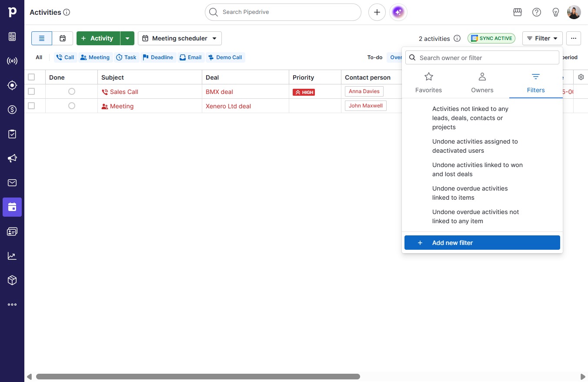Click the horizontal scrollbar thumb
Viewport: 588px width, 382px height.
(x=198, y=377)
